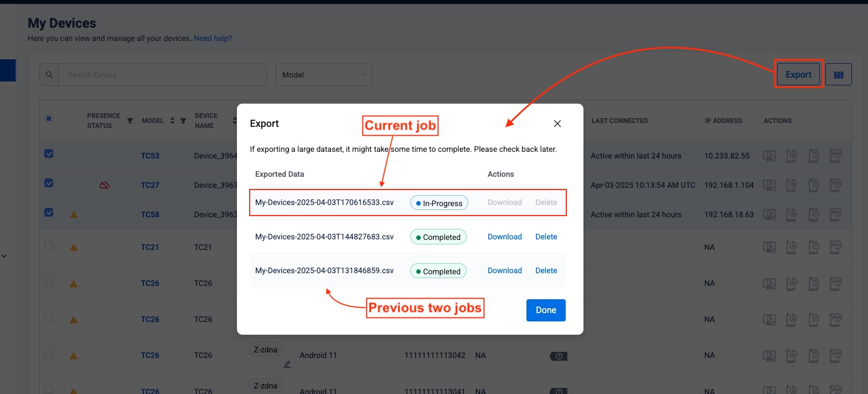Click the column chooser icon beside Export
This screenshot has width=868, height=394.
tap(838, 75)
